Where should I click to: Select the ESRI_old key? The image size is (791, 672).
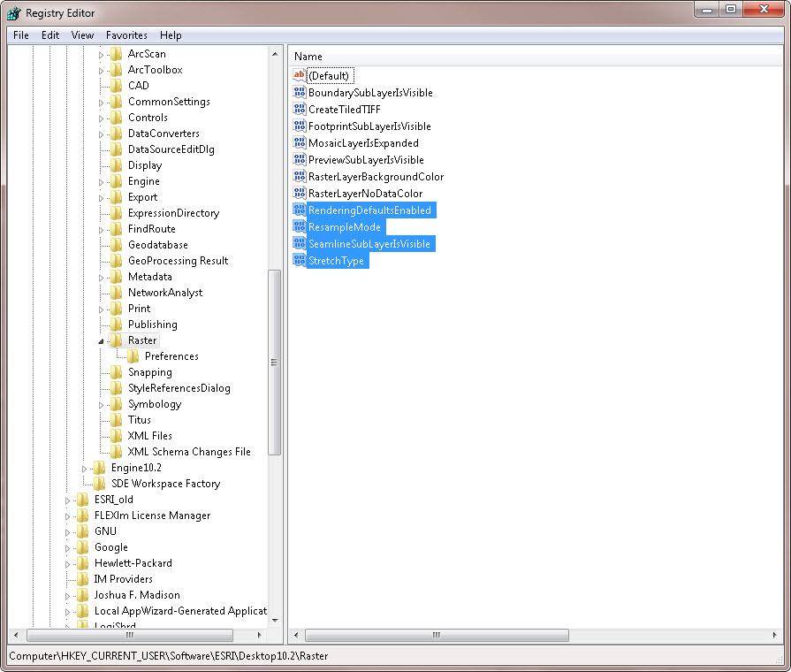tap(113, 500)
